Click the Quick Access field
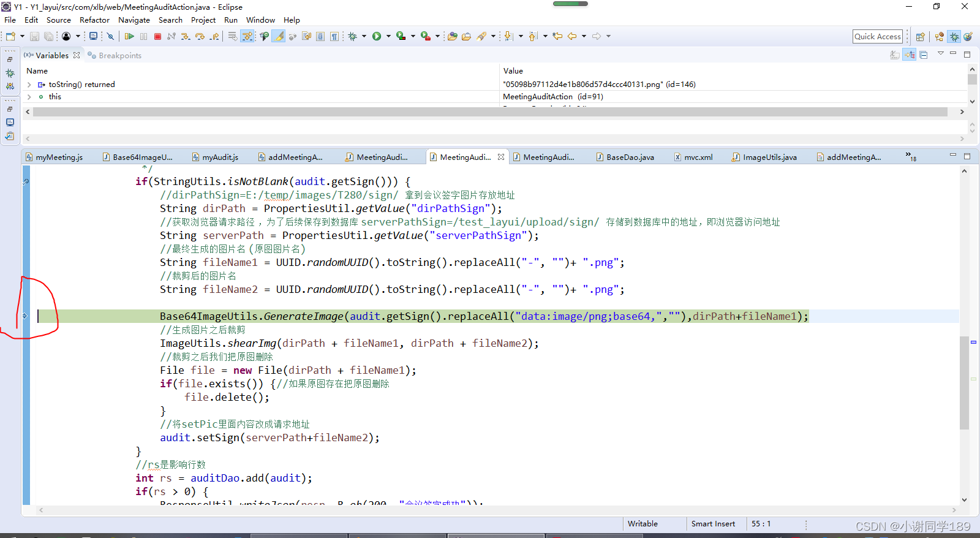This screenshot has height=538, width=980. point(878,37)
